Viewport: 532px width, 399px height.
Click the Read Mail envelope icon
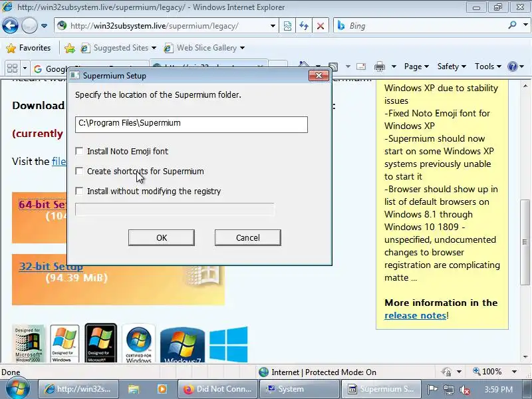[361, 66]
